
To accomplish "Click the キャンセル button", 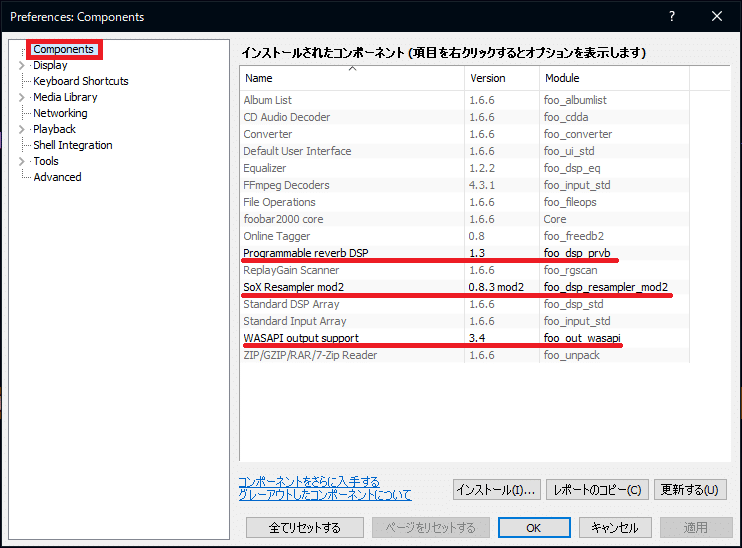I will (615, 528).
